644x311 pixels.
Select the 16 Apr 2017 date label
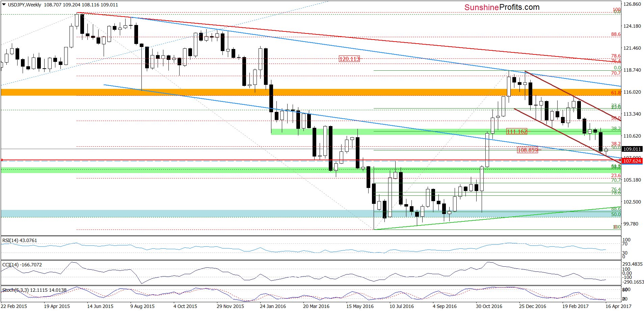(618, 306)
